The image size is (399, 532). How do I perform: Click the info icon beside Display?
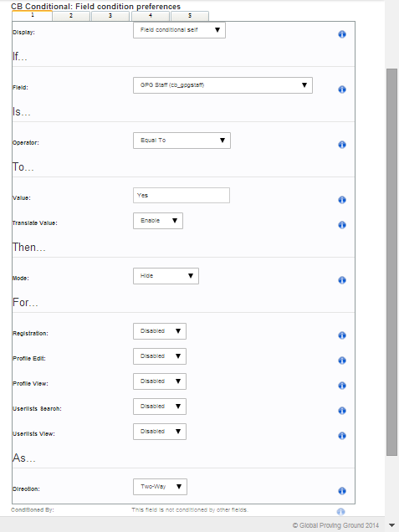(x=342, y=34)
